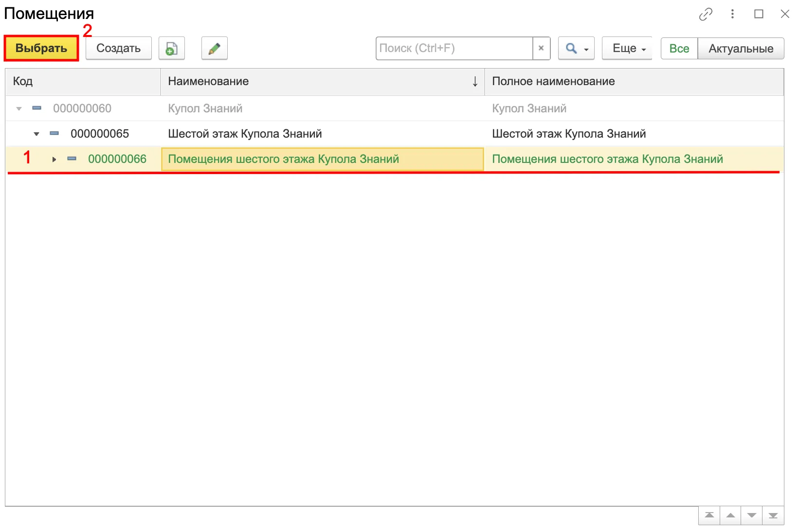Sort by the Наименование column header
The height and width of the screenshot is (532, 799).
coord(322,82)
